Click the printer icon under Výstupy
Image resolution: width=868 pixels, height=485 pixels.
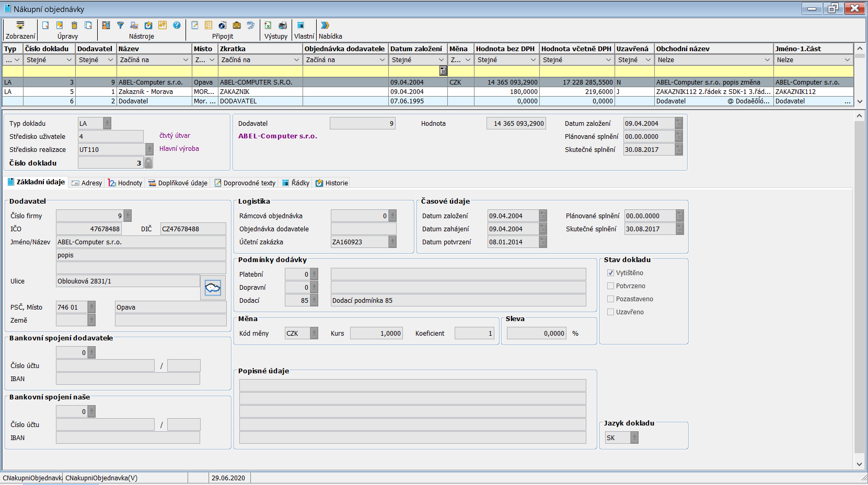pyautogui.click(x=283, y=25)
